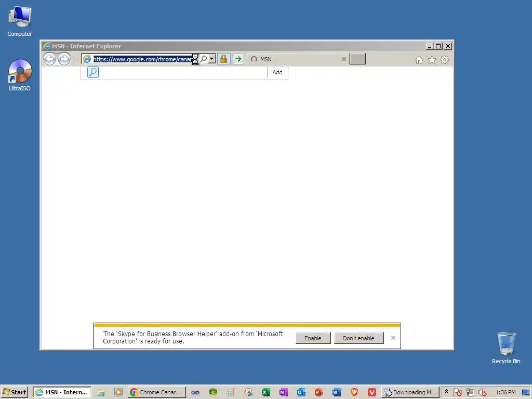Viewport: 532px width, 399px height.
Task: Click the address bar containing the google.com URL
Action: click(143, 59)
